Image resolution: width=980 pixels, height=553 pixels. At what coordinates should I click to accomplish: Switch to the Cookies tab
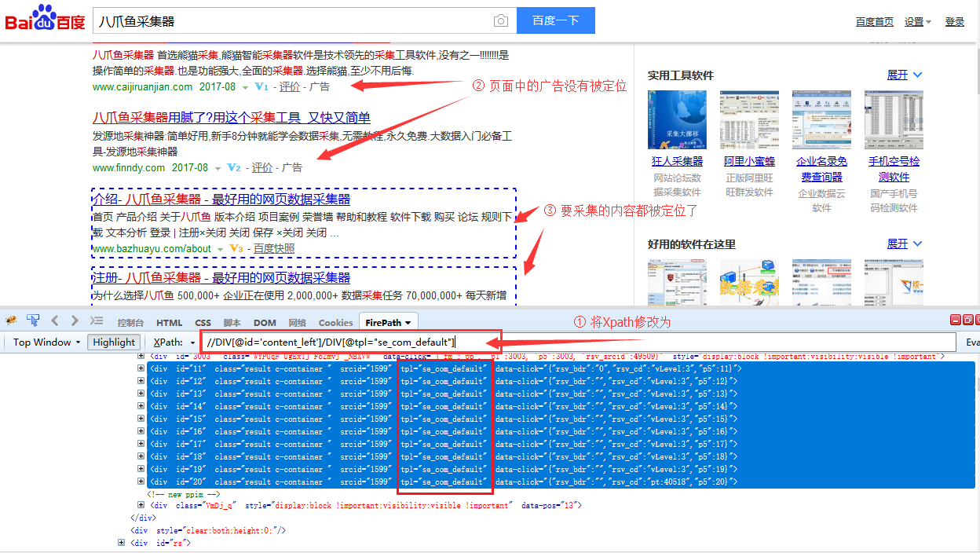[335, 323]
